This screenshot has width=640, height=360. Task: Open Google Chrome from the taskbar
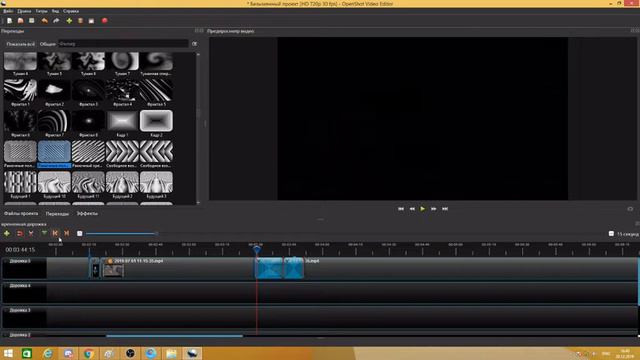(x=88, y=353)
